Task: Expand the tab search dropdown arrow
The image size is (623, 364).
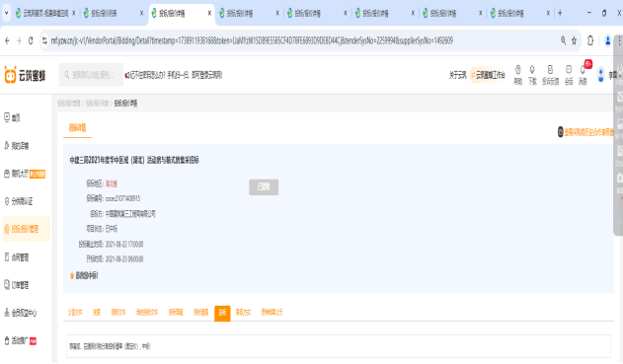Action: pyautogui.click(x=6, y=13)
